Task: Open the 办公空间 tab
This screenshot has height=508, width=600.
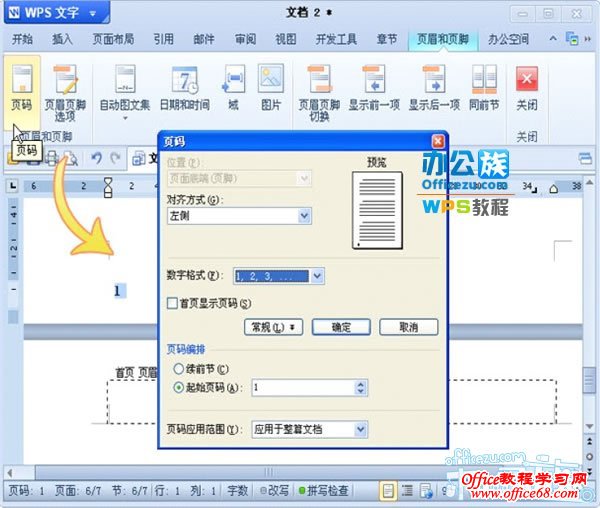Action: click(508, 39)
